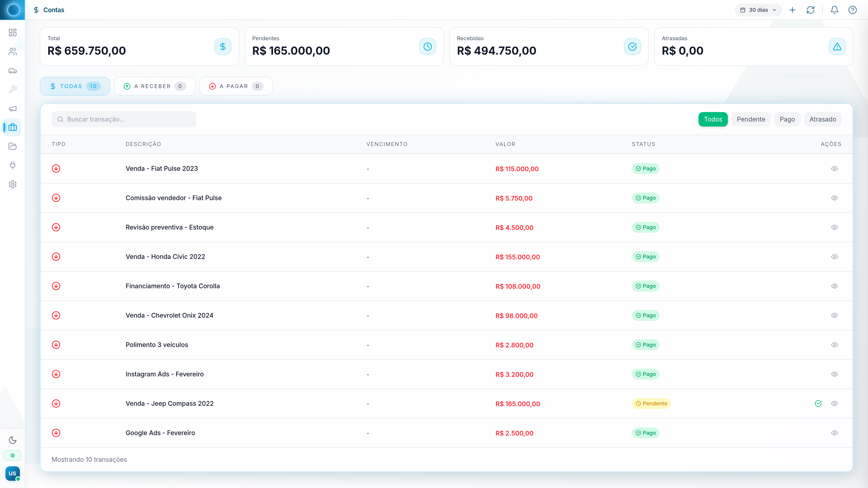This screenshot has width=868, height=488.
Task: Open the files folder section in sidebar
Action: pos(12,146)
